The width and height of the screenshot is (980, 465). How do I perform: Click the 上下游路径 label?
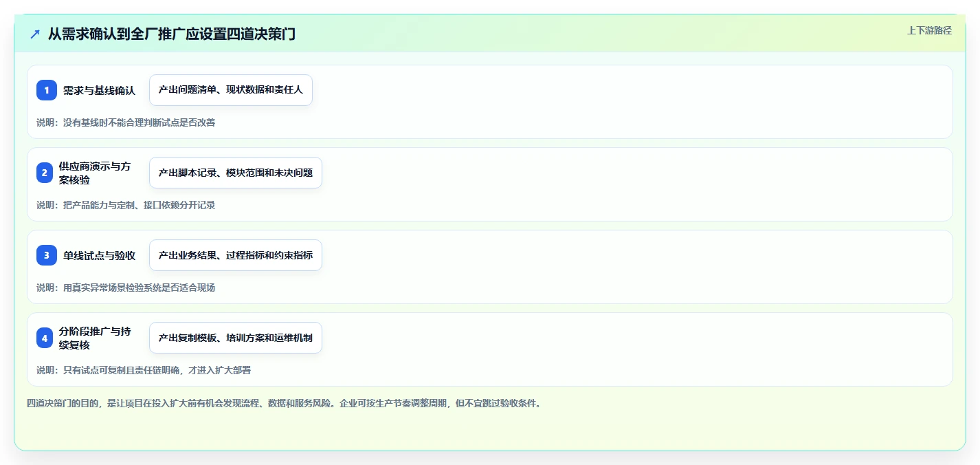coord(929,30)
